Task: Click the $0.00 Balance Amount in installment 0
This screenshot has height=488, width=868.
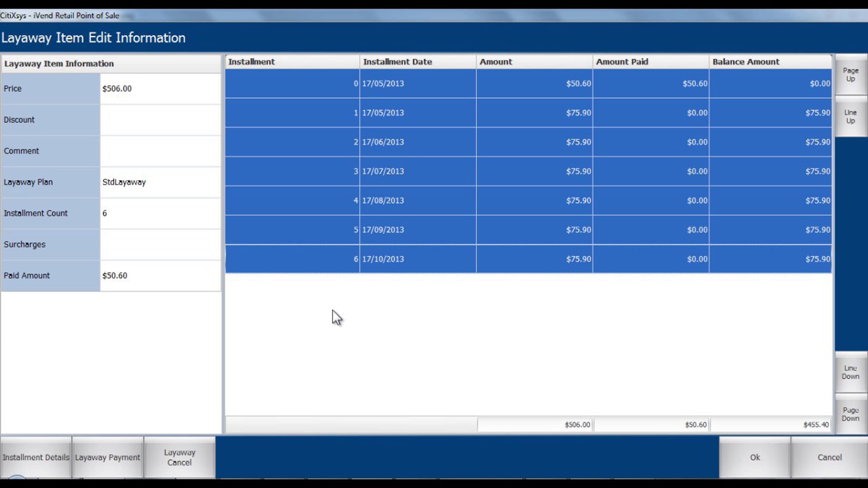Action: [x=770, y=84]
